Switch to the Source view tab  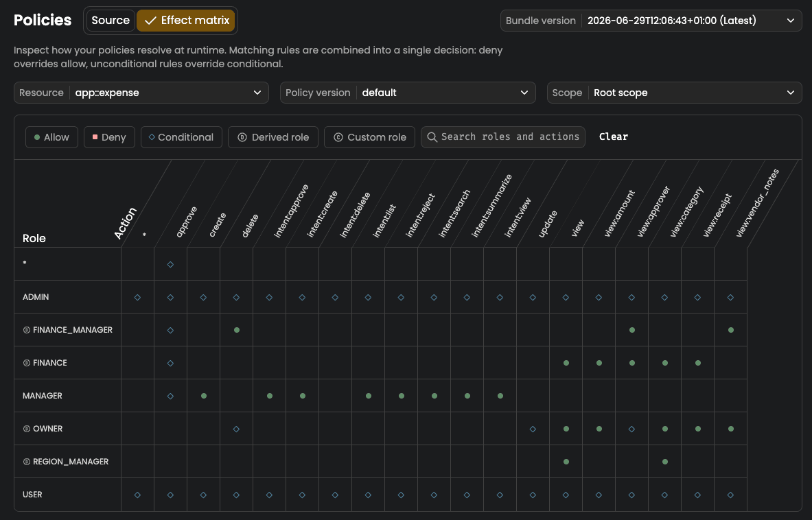click(x=111, y=20)
